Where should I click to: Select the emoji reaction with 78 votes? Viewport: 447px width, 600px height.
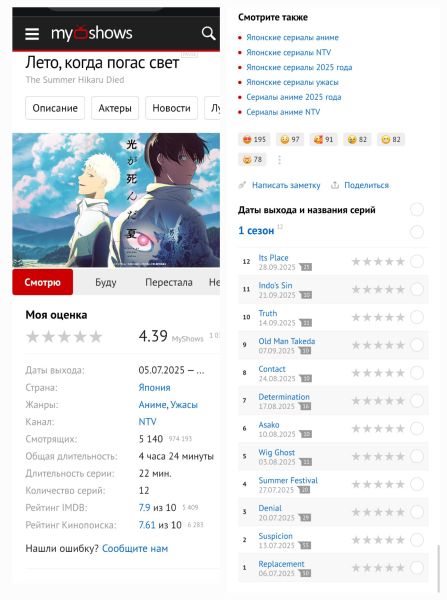pos(252,159)
